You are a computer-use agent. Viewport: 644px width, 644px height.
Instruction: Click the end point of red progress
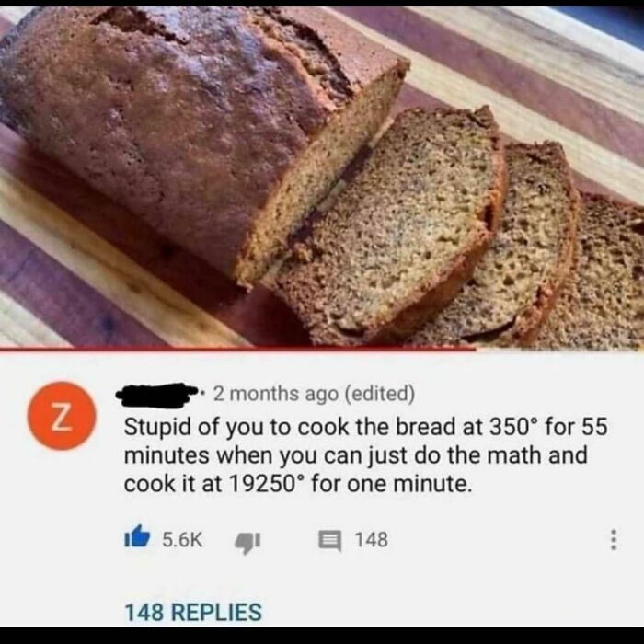[x=476, y=349]
